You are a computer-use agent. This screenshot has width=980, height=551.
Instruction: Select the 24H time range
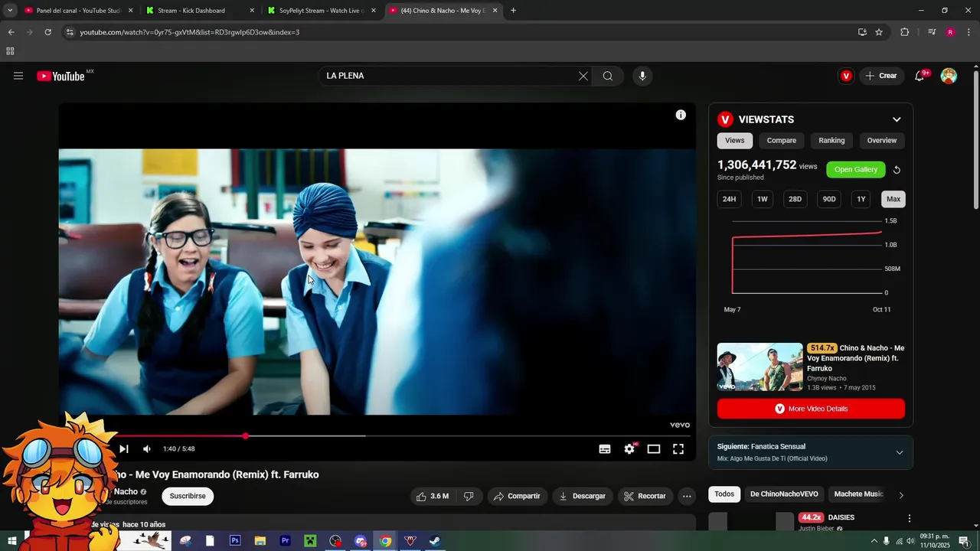(730, 199)
